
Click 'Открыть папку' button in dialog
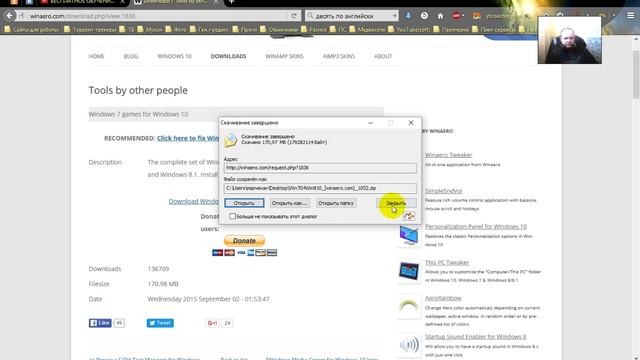click(x=336, y=203)
